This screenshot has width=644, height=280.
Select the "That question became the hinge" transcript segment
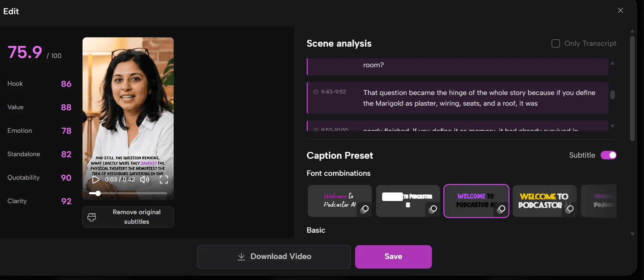click(458, 98)
